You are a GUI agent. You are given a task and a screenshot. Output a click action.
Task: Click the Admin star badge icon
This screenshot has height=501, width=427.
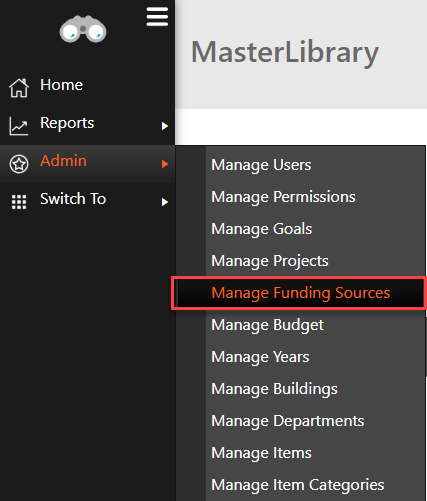(19, 164)
